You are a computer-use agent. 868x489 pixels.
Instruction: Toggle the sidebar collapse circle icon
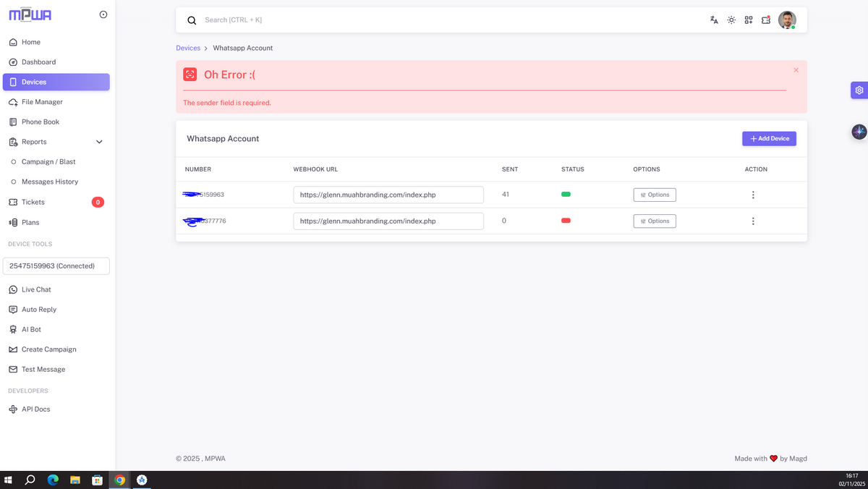click(103, 14)
